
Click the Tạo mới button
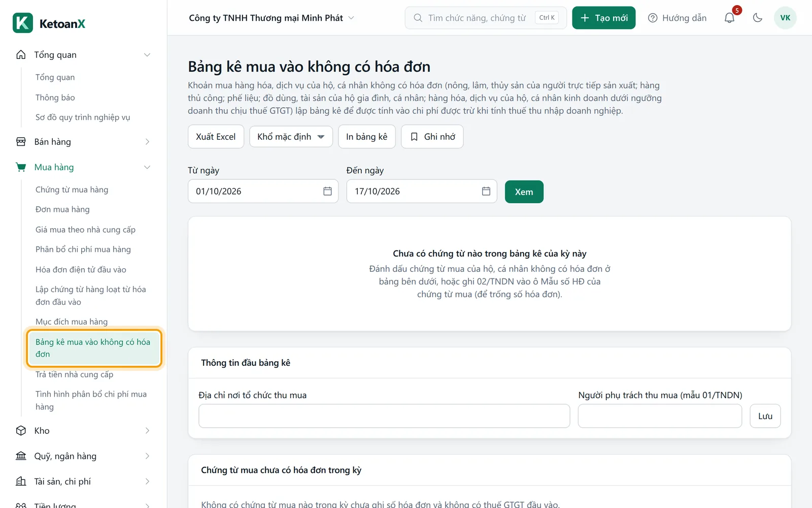tap(604, 18)
